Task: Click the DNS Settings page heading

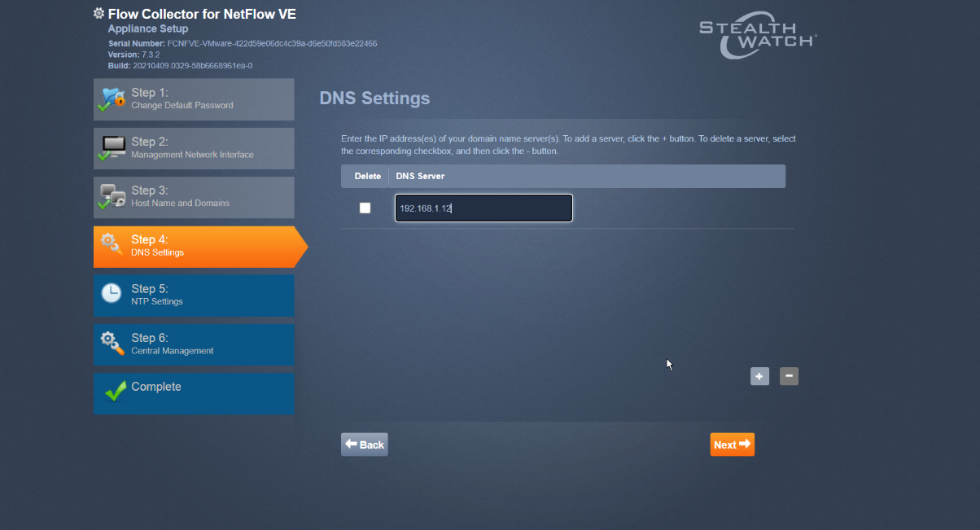Action: point(374,99)
